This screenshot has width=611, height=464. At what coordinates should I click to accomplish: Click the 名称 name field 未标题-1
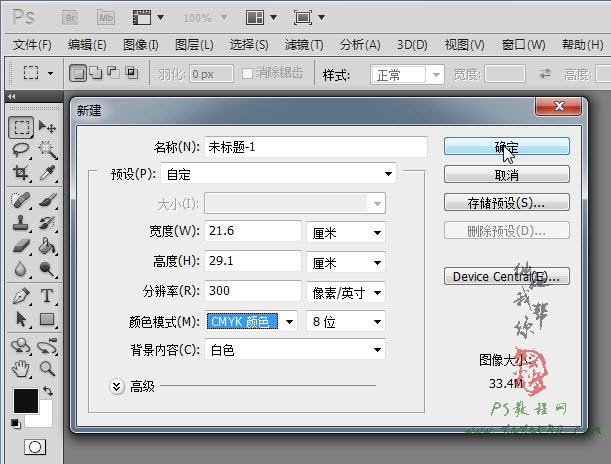point(316,147)
